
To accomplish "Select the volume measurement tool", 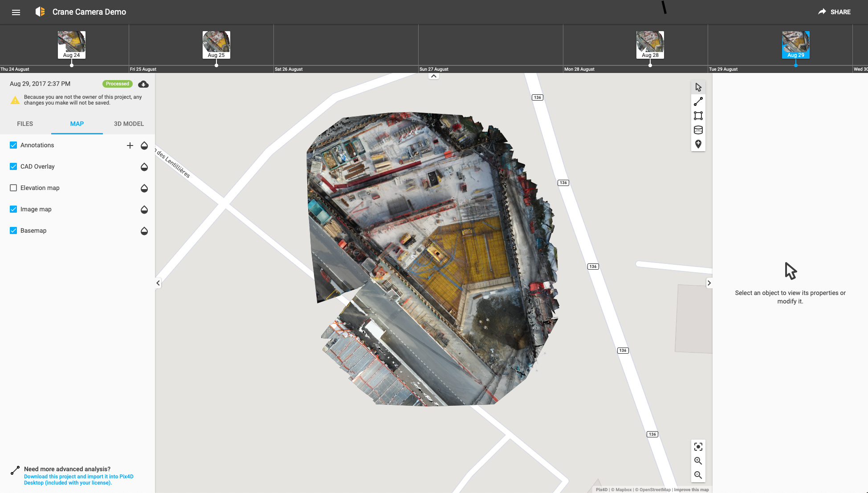I will tap(698, 130).
